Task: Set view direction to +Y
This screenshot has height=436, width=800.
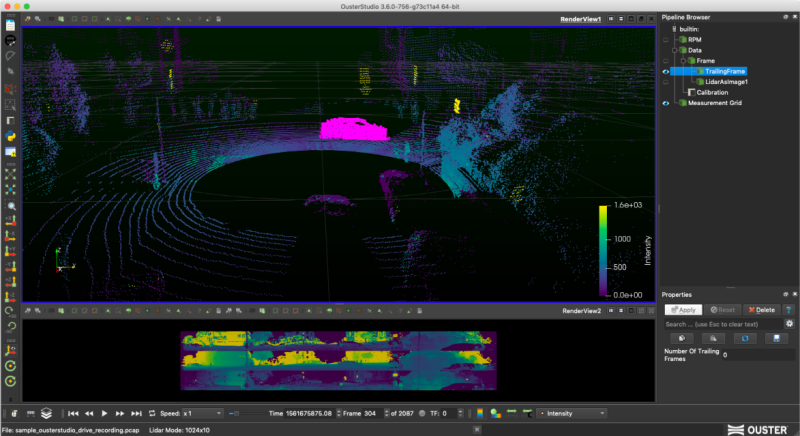Action: pos(10,251)
